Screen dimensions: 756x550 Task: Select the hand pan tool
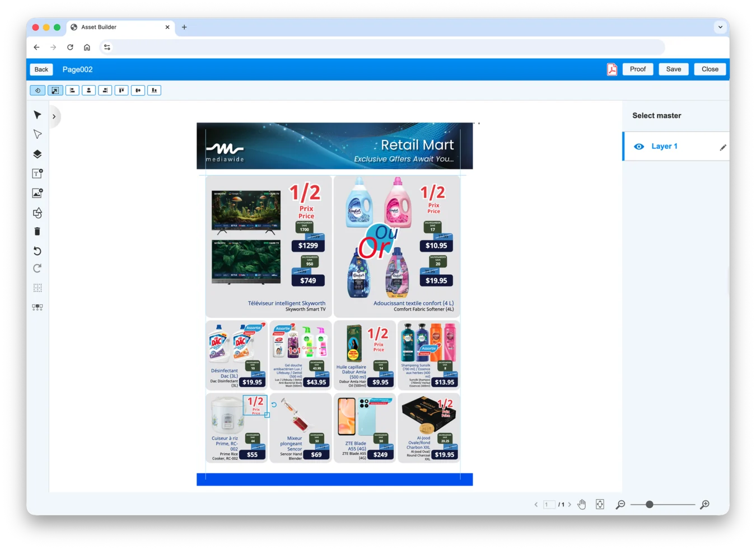(581, 504)
